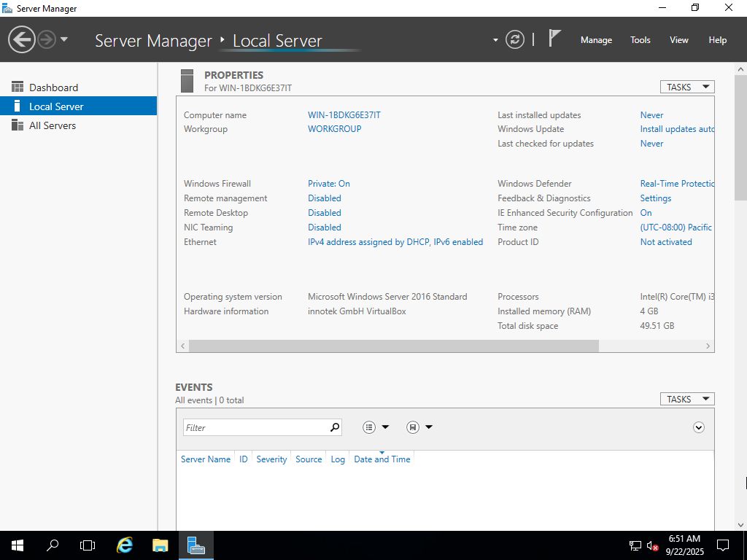Screen dimensions: 747x560
Task: Open the Manage menu
Action: pos(596,40)
